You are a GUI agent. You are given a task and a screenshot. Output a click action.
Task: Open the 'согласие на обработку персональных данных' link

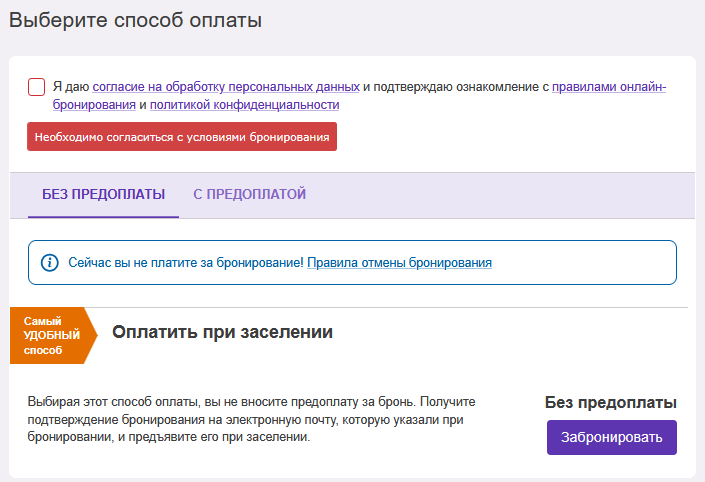point(226,87)
